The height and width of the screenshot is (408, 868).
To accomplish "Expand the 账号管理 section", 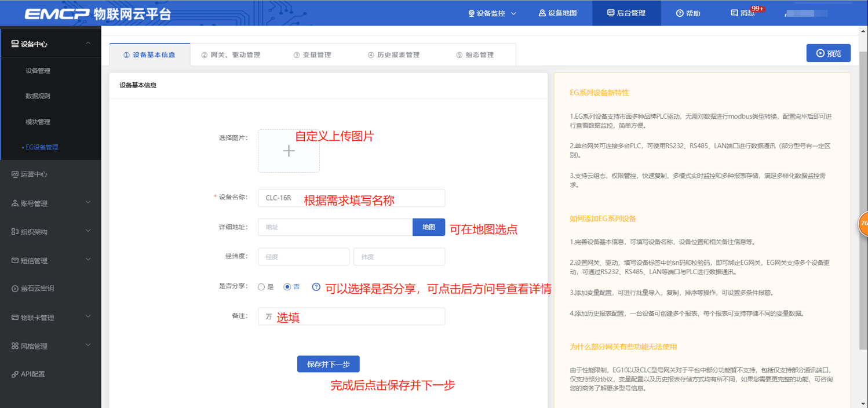I will [x=88, y=202].
